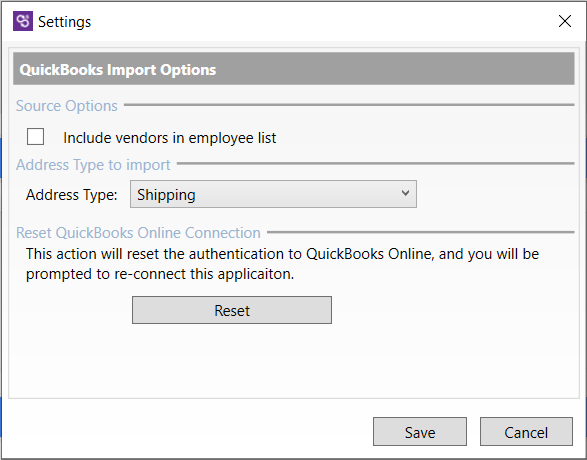This screenshot has height=460, width=587.
Task: Close the Settings dialog window
Action: [x=565, y=21]
